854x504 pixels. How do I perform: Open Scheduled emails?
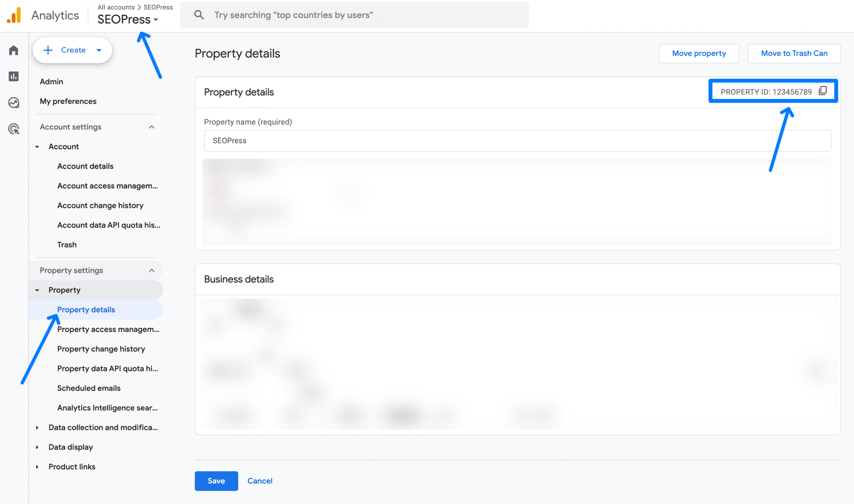(x=89, y=388)
